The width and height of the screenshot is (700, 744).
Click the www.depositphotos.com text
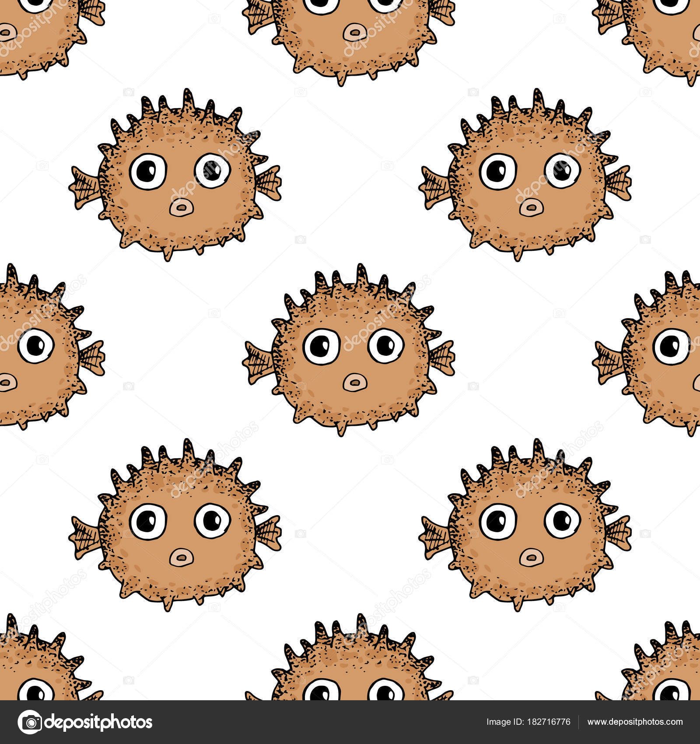tap(635, 723)
